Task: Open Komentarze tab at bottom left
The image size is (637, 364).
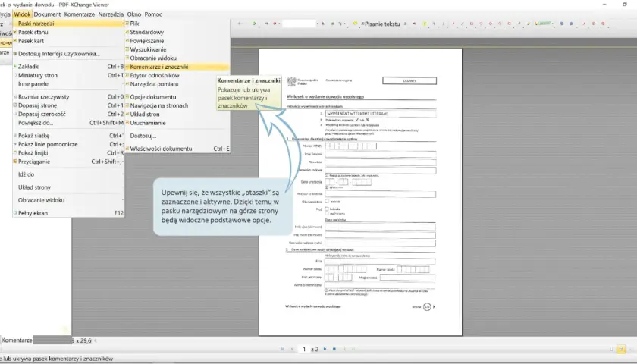Action: pos(17,340)
